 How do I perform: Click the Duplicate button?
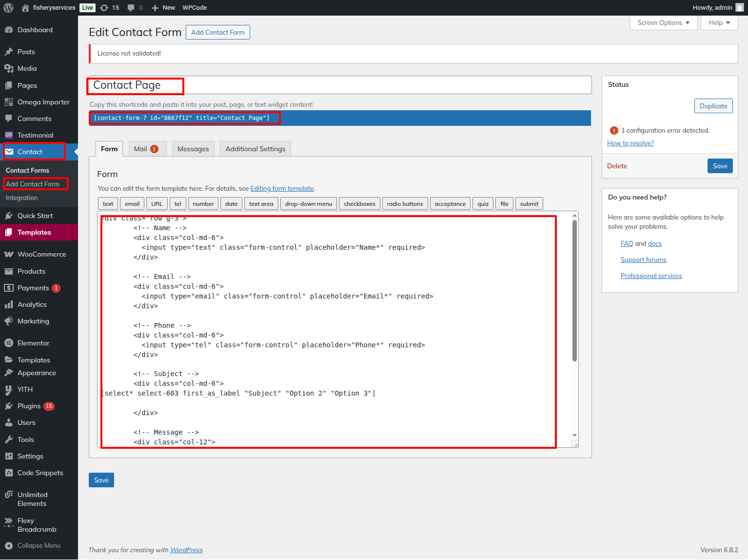pyautogui.click(x=713, y=106)
